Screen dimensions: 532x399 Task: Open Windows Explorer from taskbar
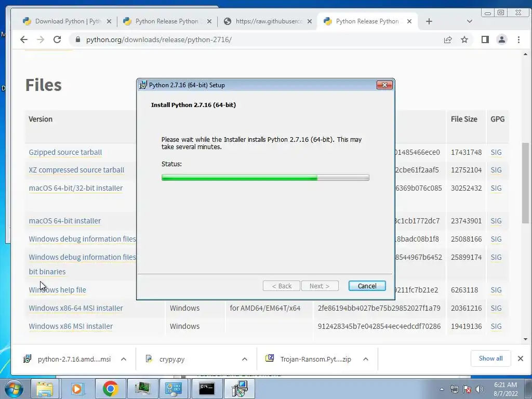(x=45, y=389)
